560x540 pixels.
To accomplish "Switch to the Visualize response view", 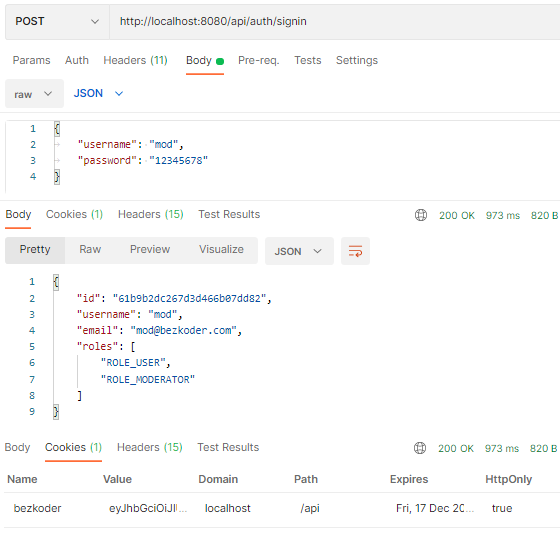I will pyautogui.click(x=221, y=249).
